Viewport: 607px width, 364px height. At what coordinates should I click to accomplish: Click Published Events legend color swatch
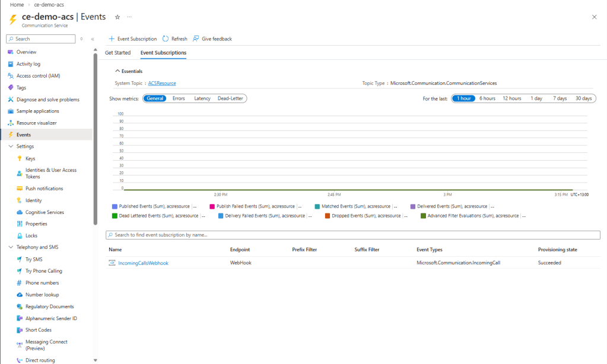[x=115, y=207]
